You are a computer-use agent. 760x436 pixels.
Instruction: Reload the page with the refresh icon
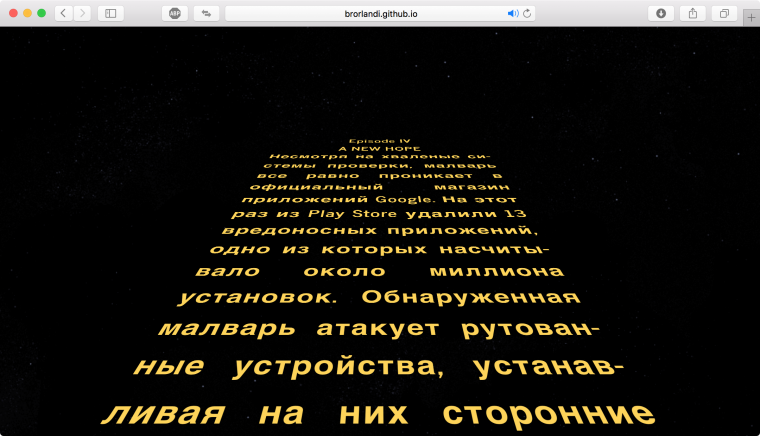527,14
